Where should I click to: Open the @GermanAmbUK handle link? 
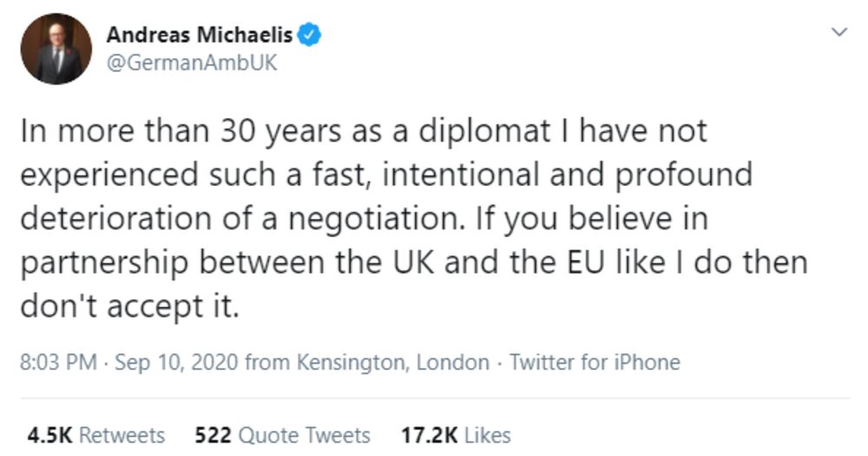pyautogui.click(x=191, y=63)
